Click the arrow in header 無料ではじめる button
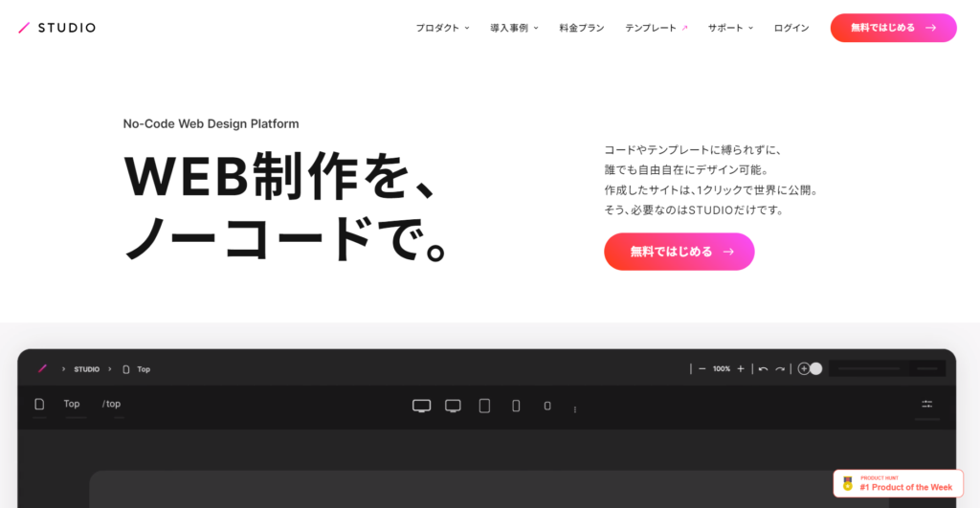Screen dimensions: 980x508 (931, 28)
